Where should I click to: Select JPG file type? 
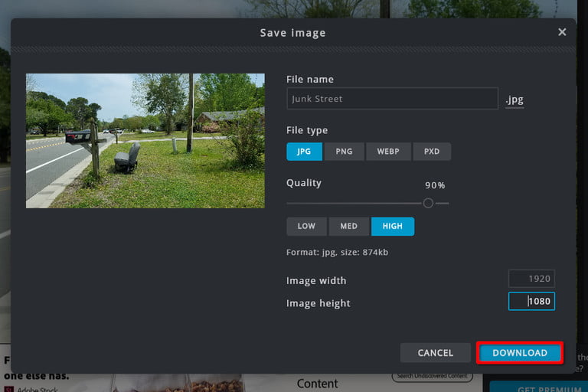click(304, 152)
